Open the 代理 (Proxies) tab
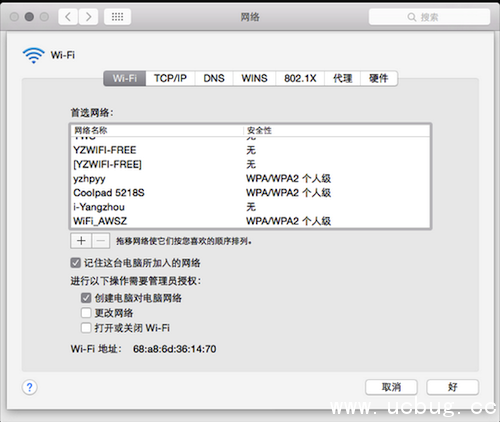500x422 pixels. tap(342, 78)
